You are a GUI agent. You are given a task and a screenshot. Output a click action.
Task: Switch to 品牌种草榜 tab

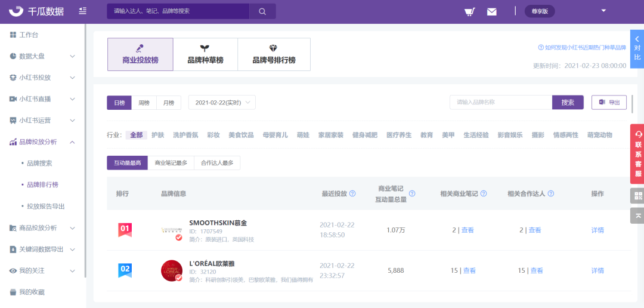(205, 54)
